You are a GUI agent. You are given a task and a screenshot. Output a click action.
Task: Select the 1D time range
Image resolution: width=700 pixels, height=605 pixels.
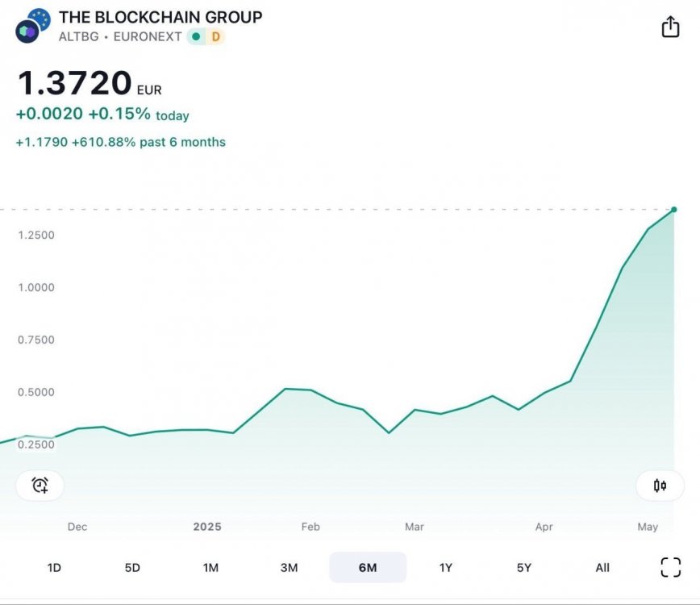point(54,568)
